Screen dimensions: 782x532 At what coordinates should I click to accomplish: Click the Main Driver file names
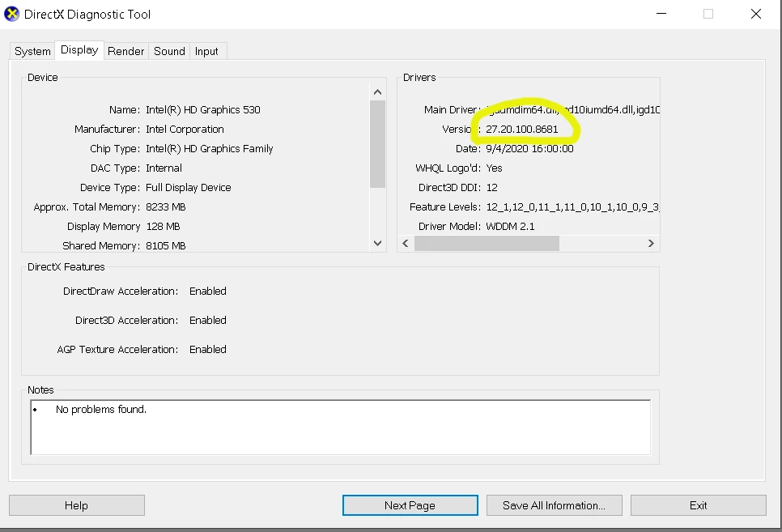[572, 110]
